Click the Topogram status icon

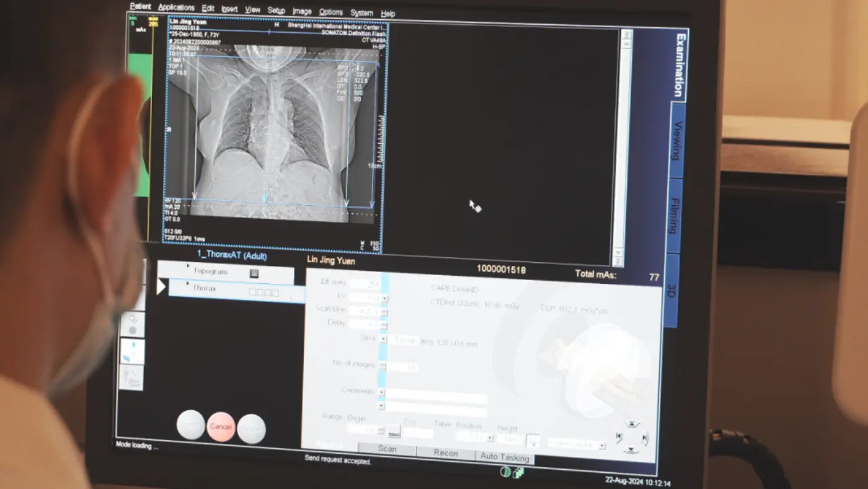tap(254, 273)
